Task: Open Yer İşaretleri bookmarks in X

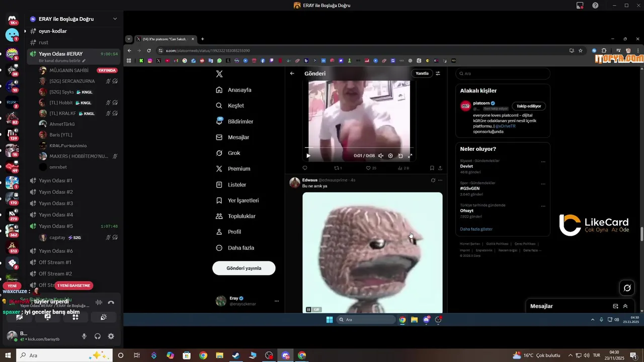Action: pos(237,200)
